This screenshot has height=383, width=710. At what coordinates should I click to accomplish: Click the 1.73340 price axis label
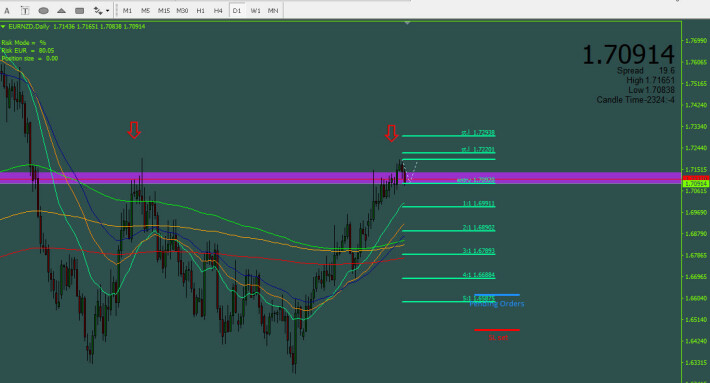click(696, 126)
